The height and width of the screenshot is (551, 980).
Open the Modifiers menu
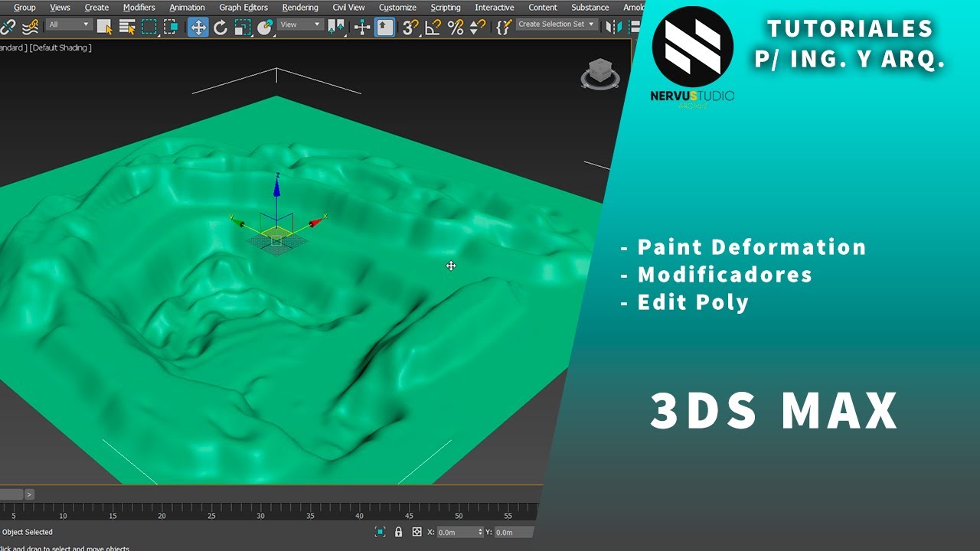point(139,8)
